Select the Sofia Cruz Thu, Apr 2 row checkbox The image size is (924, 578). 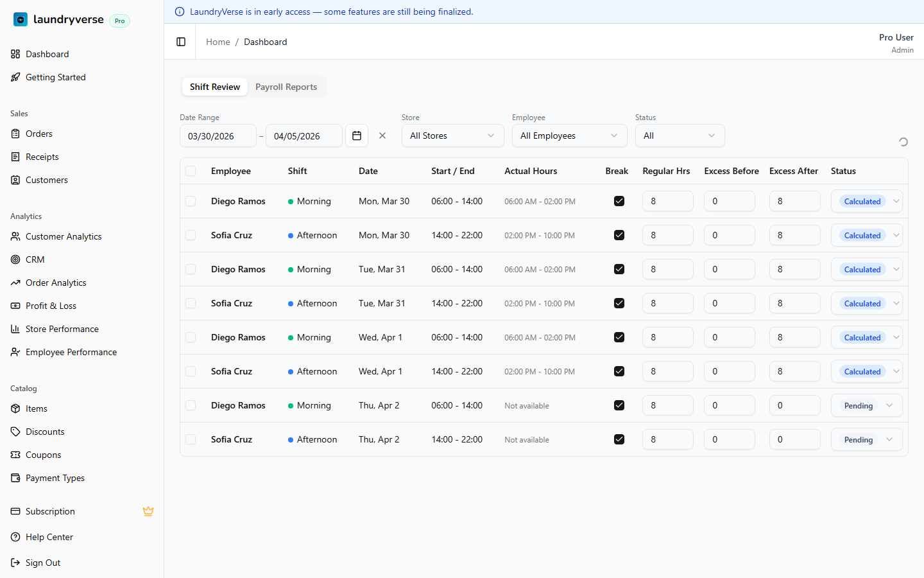[x=191, y=439]
